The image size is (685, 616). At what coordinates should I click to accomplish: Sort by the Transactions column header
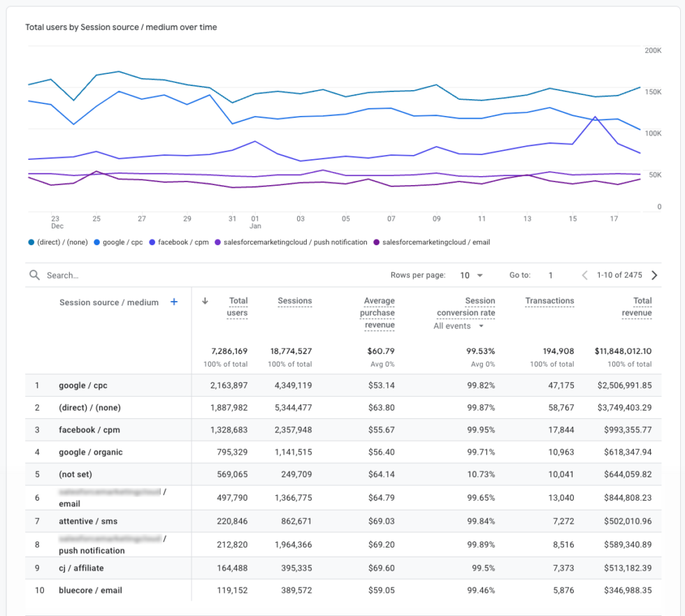coord(549,300)
